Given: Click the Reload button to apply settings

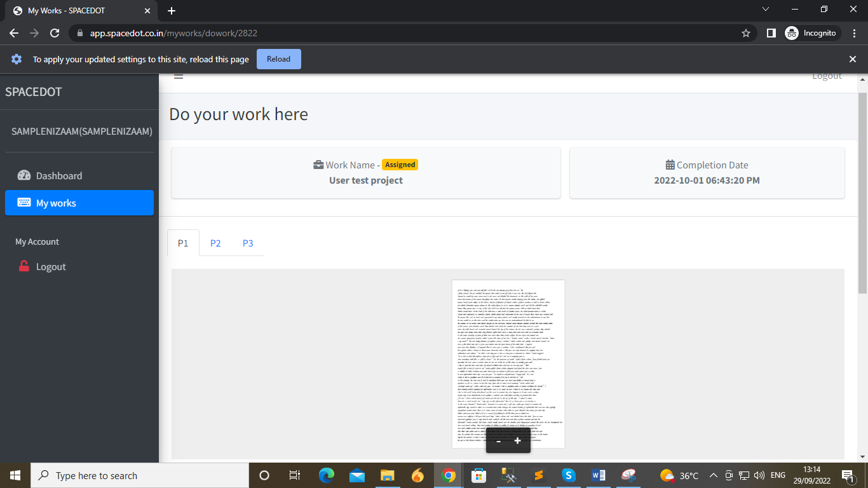Looking at the screenshot, I should [278, 58].
